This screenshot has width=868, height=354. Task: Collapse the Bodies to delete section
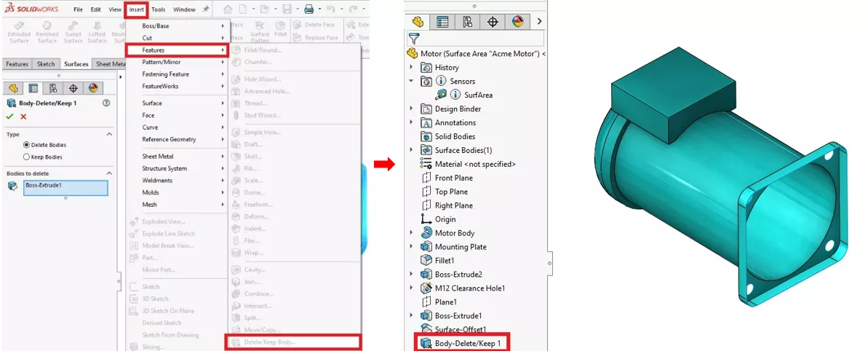coord(109,173)
